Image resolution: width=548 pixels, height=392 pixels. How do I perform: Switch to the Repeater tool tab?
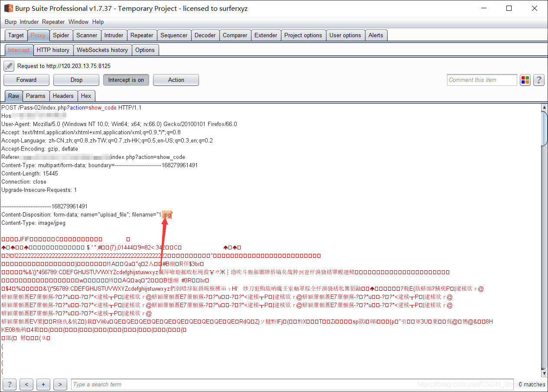point(142,35)
